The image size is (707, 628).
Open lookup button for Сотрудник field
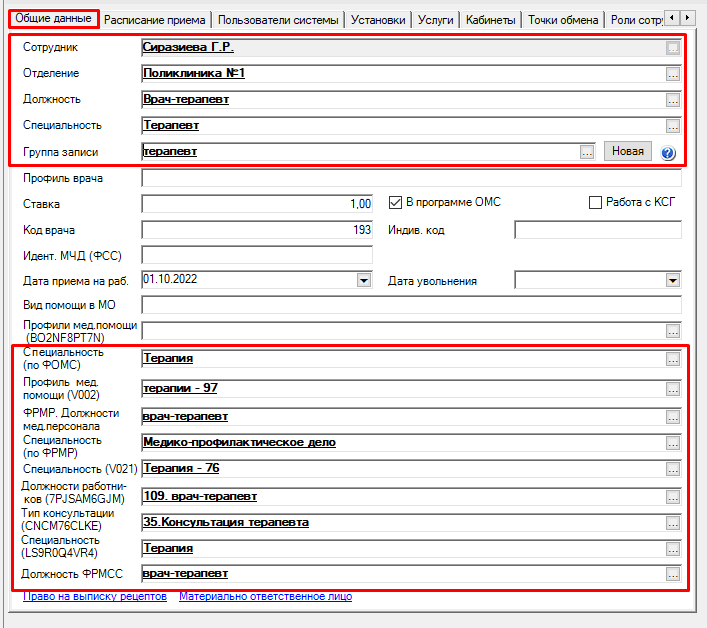click(x=673, y=47)
